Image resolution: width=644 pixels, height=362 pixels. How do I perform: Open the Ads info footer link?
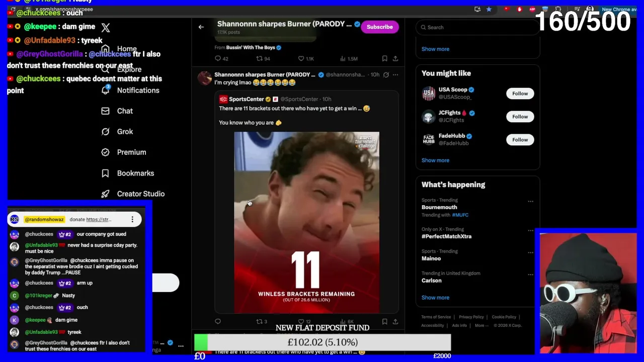click(459, 325)
